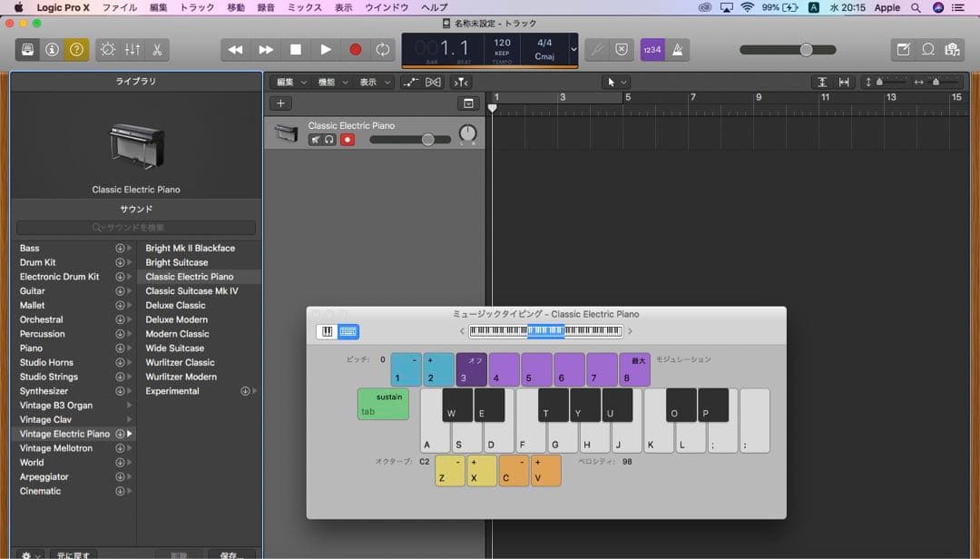Add a new track with plus button

[x=281, y=103]
